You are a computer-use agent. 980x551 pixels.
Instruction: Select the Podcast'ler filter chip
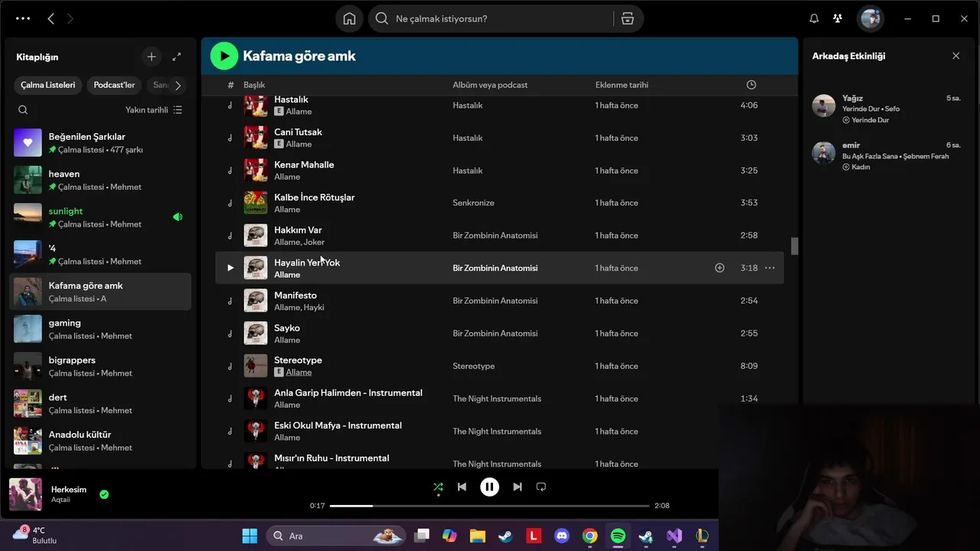(114, 85)
